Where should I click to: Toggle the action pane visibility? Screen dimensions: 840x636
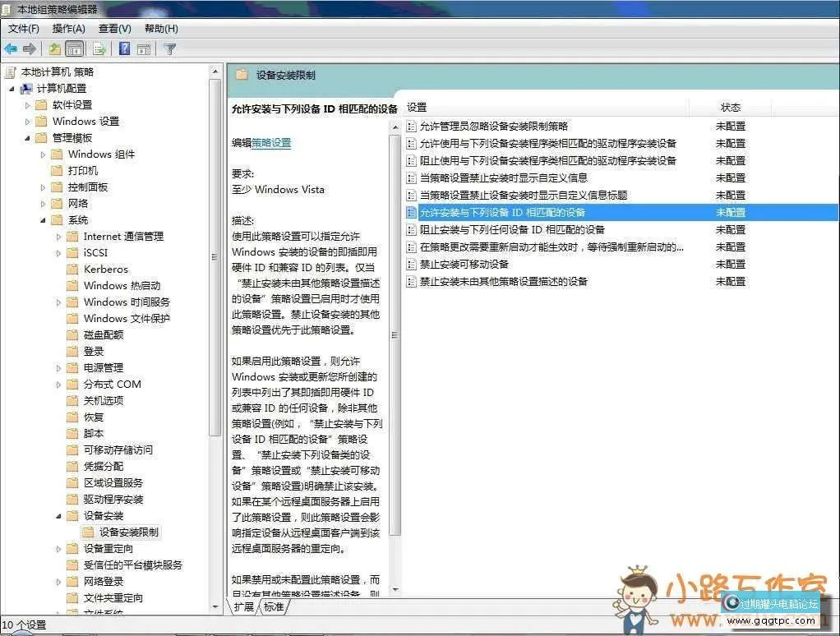tap(144, 48)
